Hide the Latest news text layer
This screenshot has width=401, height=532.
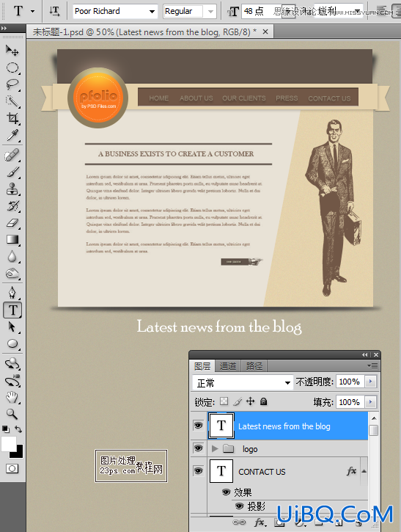pos(198,426)
